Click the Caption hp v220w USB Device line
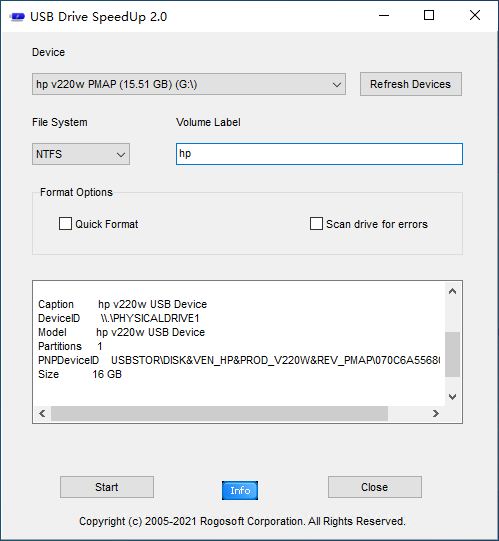This screenshot has width=499, height=541. coord(122,304)
